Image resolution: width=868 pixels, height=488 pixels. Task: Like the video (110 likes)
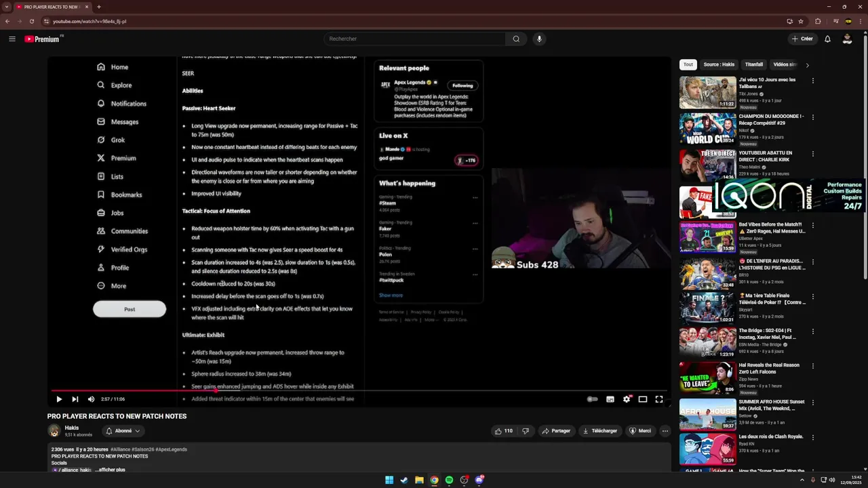[x=504, y=430]
